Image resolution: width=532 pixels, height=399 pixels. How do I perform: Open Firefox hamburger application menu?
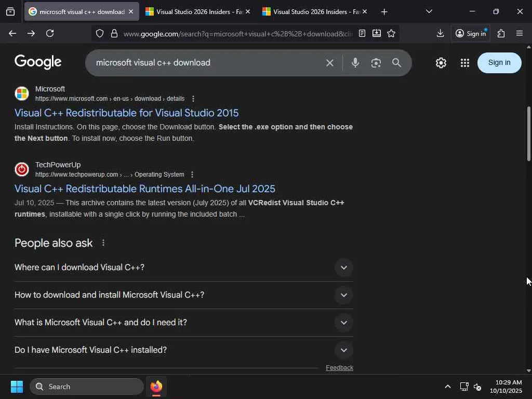tap(520, 33)
